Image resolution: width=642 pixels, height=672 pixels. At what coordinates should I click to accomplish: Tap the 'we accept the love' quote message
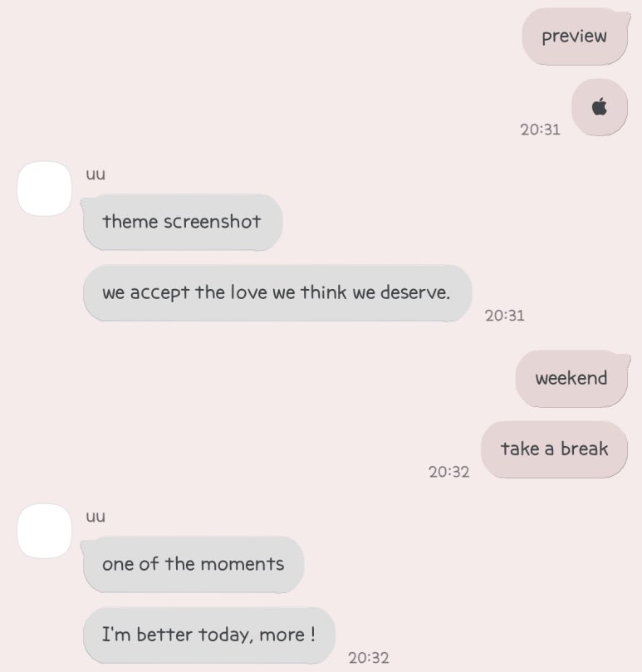(x=277, y=293)
